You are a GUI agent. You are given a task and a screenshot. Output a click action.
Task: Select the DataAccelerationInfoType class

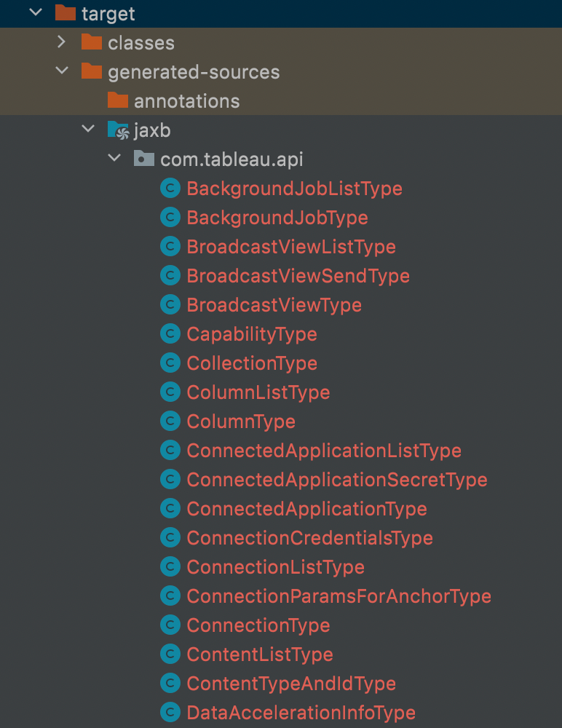(301, 712)
